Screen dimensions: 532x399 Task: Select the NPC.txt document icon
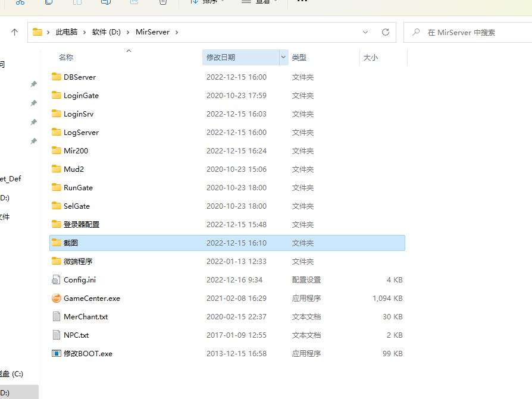[x=57, y=335]
